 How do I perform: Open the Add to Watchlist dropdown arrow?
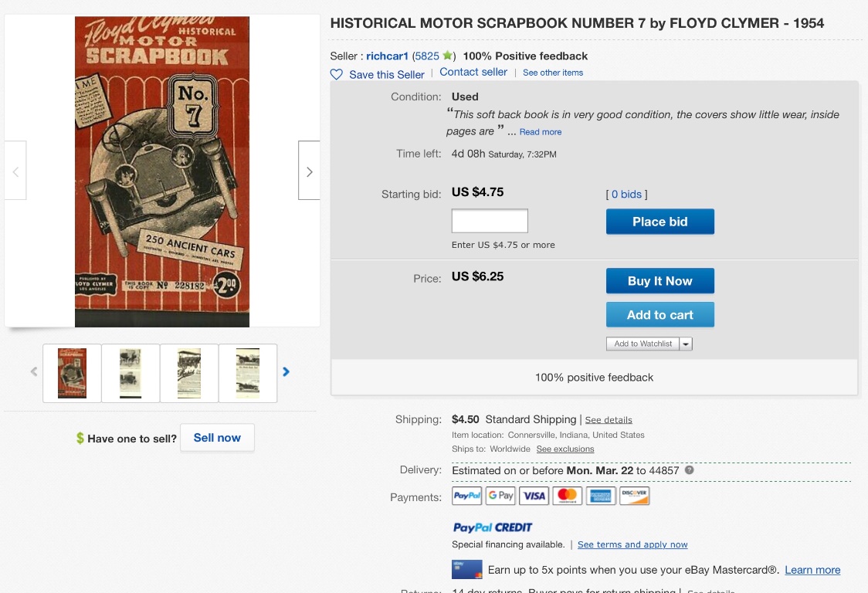coord(686,344)
